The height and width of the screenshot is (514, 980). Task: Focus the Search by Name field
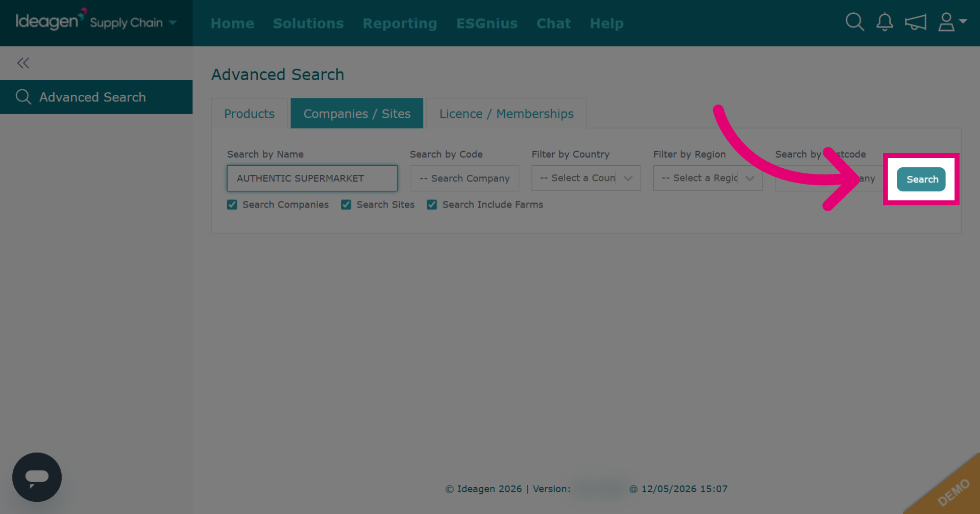[x=312, y=178]
